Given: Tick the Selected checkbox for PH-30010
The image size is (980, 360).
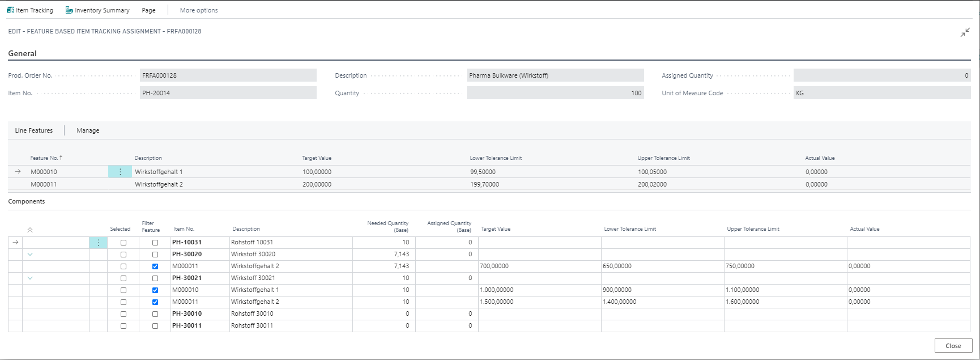Looking at the screenshot, I should (x=123, y=314).
